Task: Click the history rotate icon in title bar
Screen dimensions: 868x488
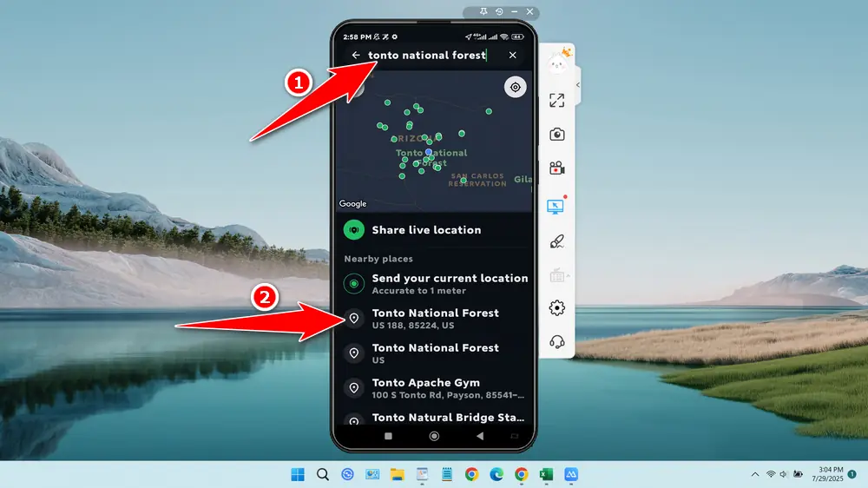Action: click(x=499, y=11)
